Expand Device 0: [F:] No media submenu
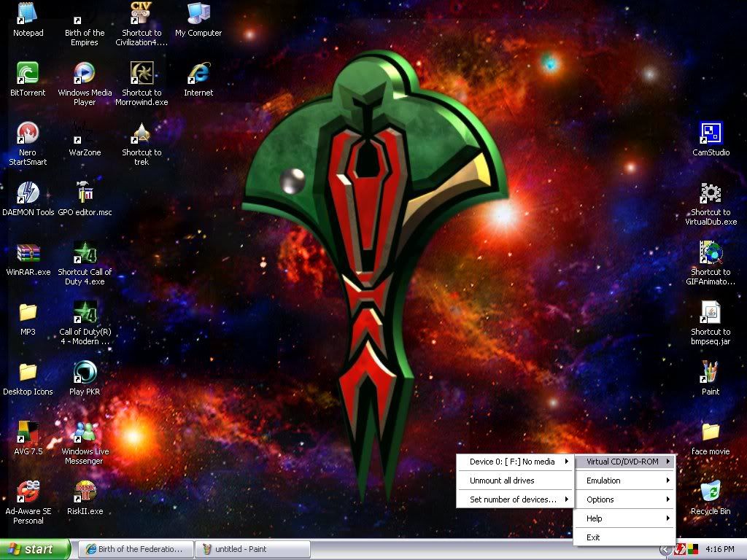This screenshot has height=560, width=747. click(515, 462)
